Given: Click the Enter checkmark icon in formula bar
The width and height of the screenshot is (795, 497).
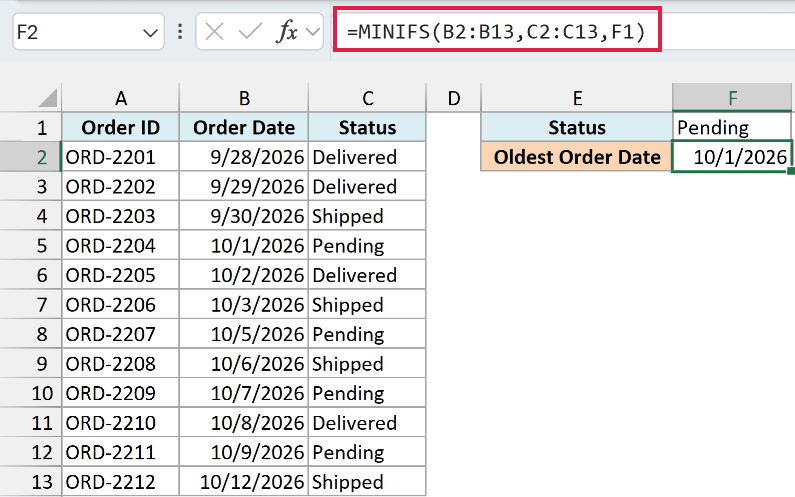Looking at the screenshot, I should [x=250, y=32].
